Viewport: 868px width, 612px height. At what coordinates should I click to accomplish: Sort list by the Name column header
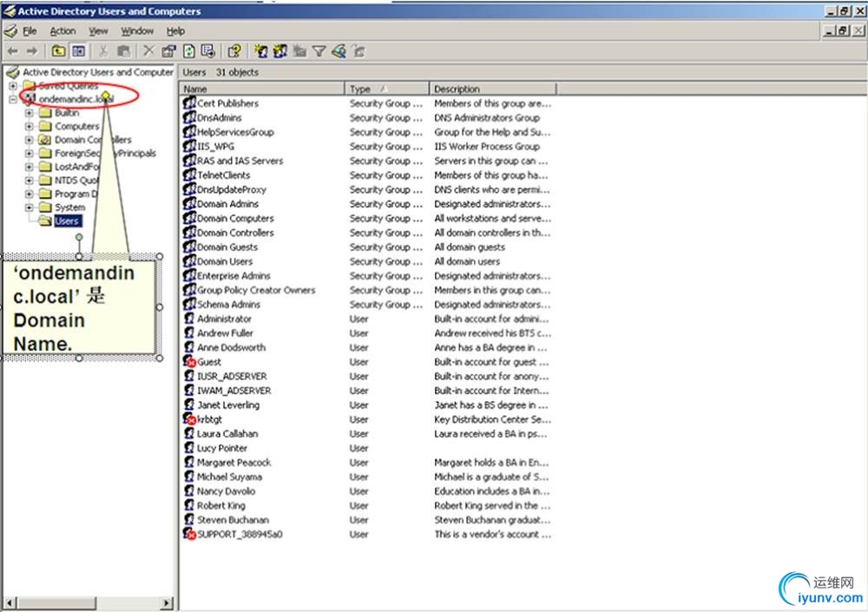pos(260,89)
